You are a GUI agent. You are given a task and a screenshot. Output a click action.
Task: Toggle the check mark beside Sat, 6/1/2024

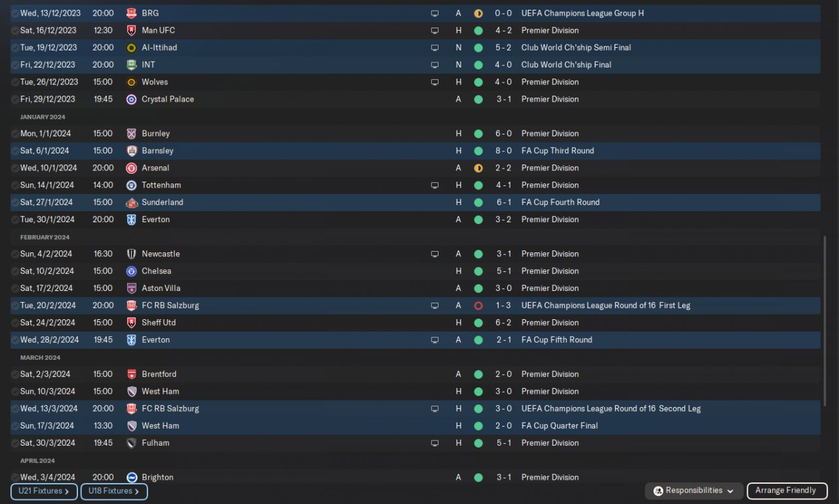(15, 151)
